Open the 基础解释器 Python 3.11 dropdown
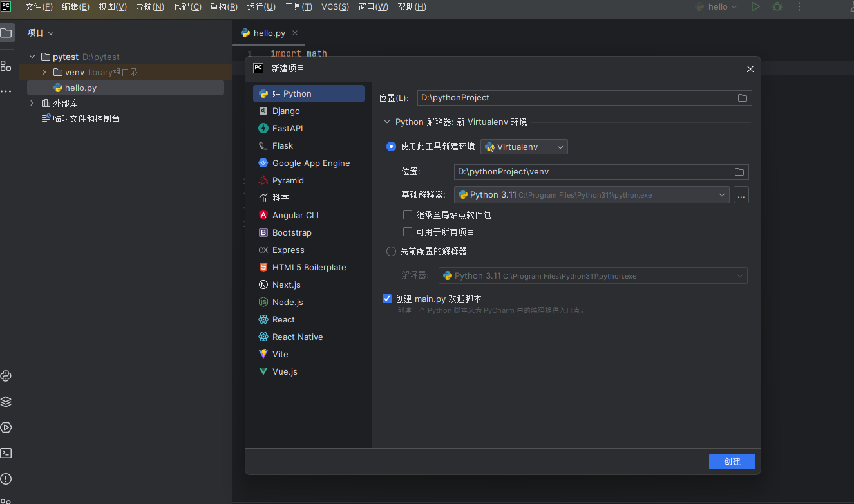 [x=591, y=195]
